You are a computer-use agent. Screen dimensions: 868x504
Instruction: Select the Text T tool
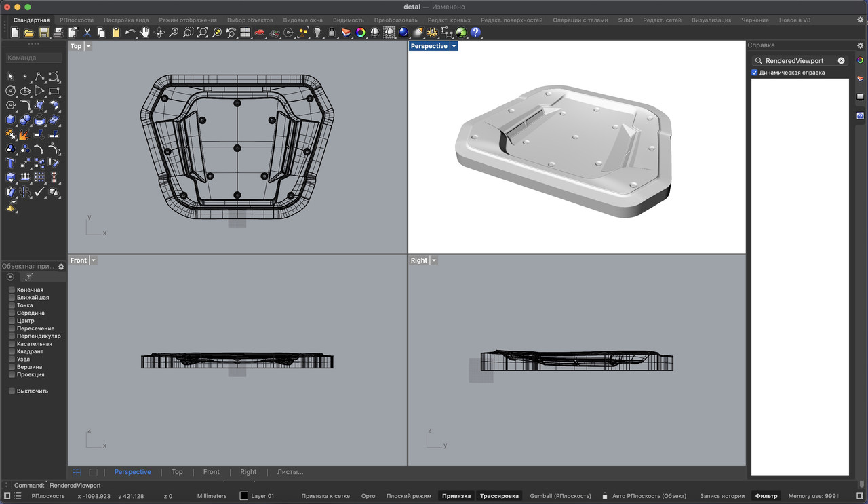[x=11, y=163]
